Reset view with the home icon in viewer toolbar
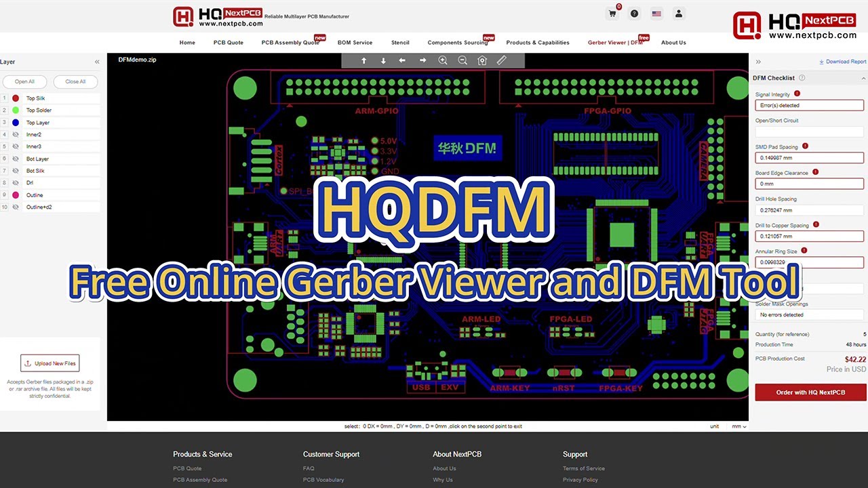The image size is (868, 488). tap(482, 60)
